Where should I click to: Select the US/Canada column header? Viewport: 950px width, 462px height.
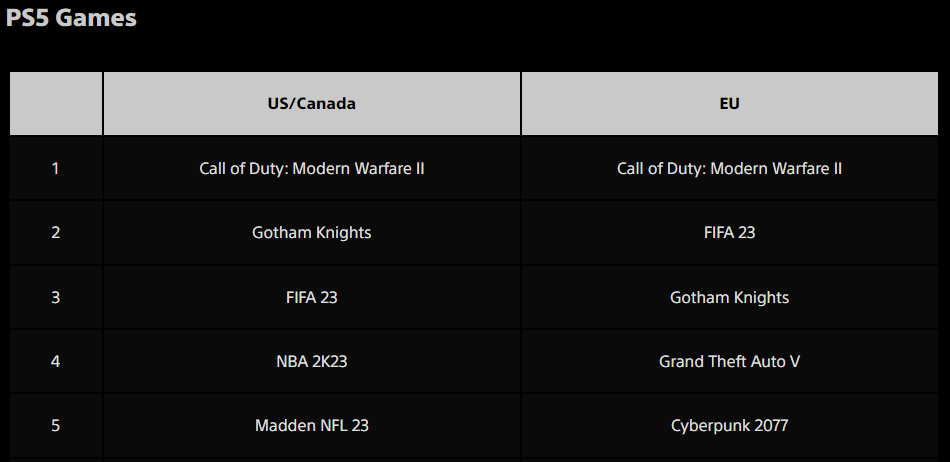click(311, 103)
